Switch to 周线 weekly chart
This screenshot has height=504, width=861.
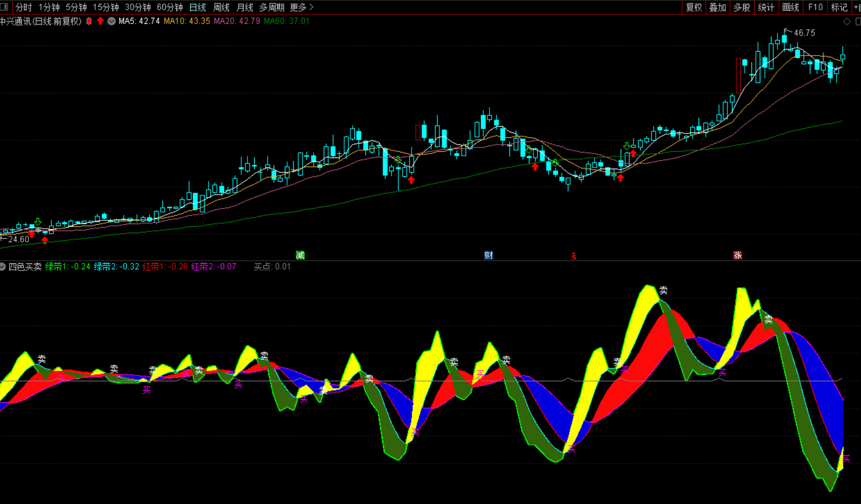pos(221,7)
